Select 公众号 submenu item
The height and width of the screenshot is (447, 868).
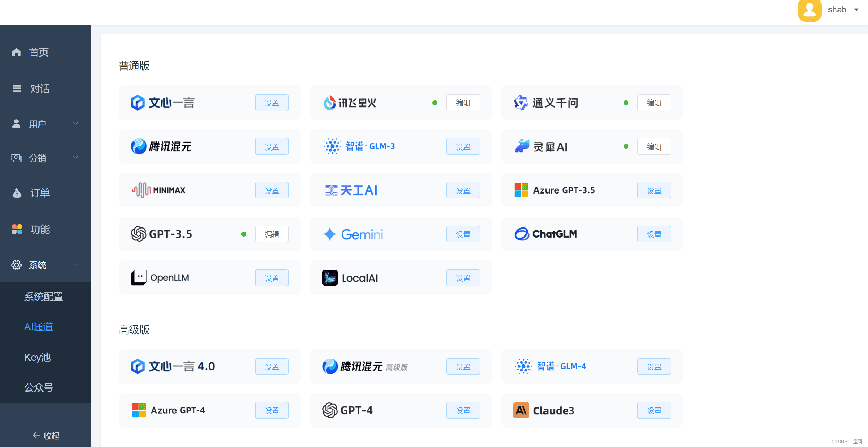tap(39, 387)
